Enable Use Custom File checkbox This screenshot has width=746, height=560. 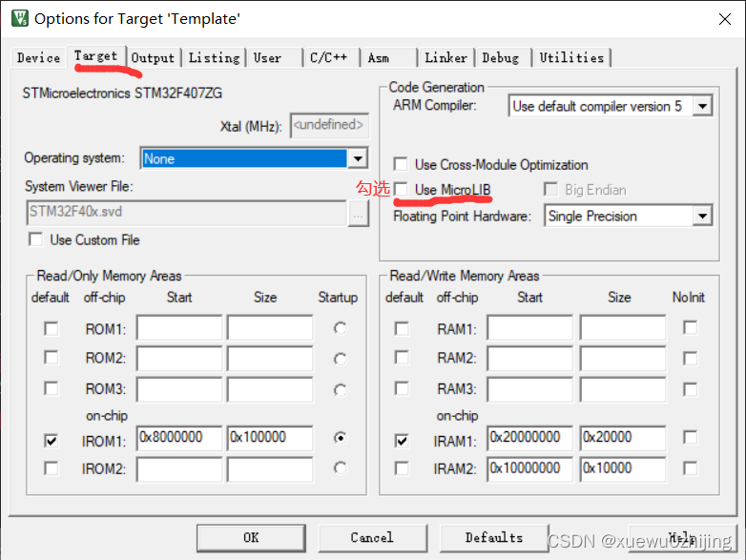tap(35, 239)
